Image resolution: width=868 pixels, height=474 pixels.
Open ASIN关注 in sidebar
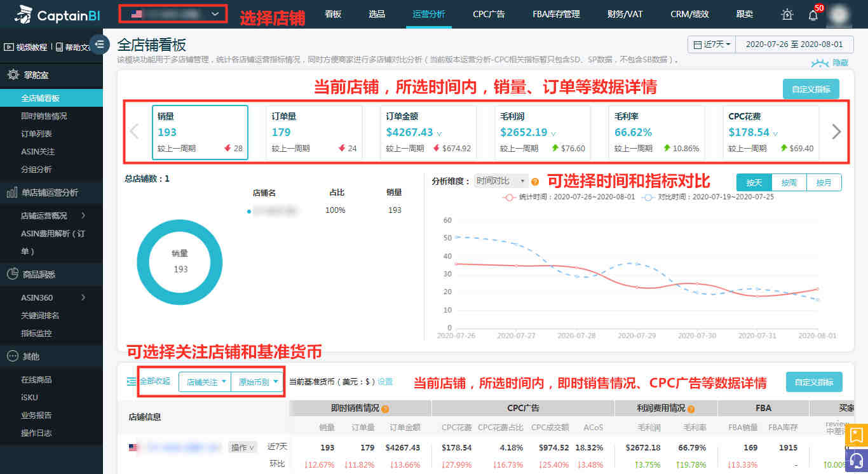(x=38, y=152)
